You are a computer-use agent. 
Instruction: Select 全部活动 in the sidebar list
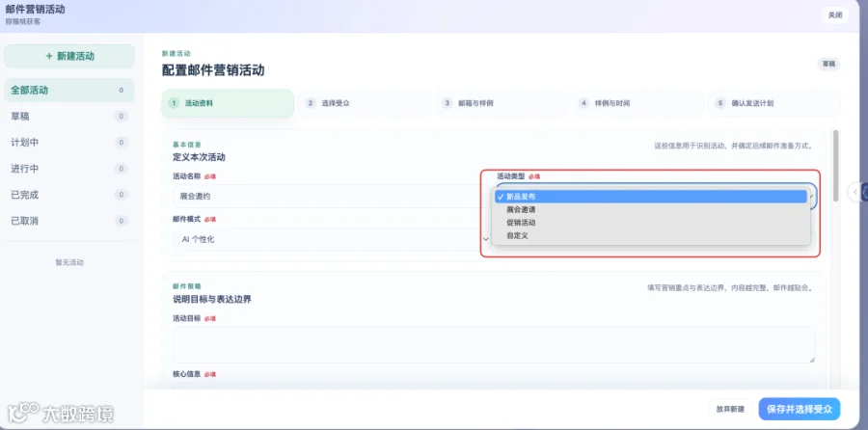point(69,91)
